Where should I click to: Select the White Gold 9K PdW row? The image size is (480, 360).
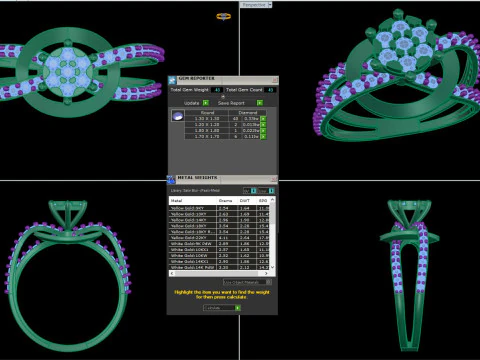coord(220,244)
